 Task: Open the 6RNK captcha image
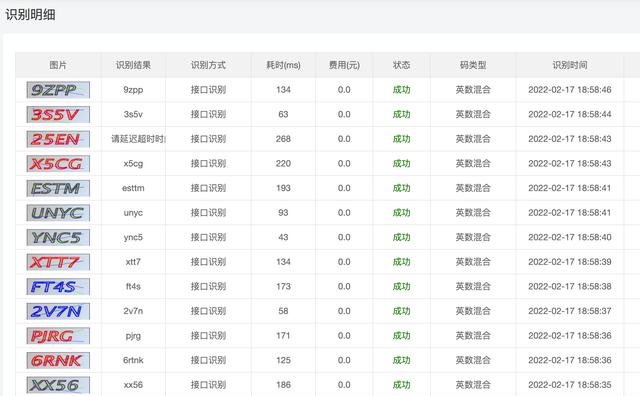coord(58,360)
